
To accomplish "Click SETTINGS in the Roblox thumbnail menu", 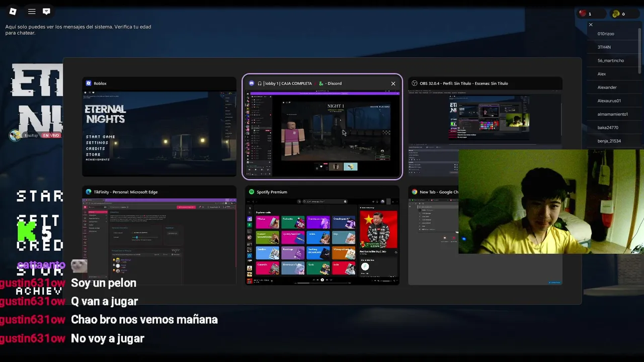I will (97, 143).
